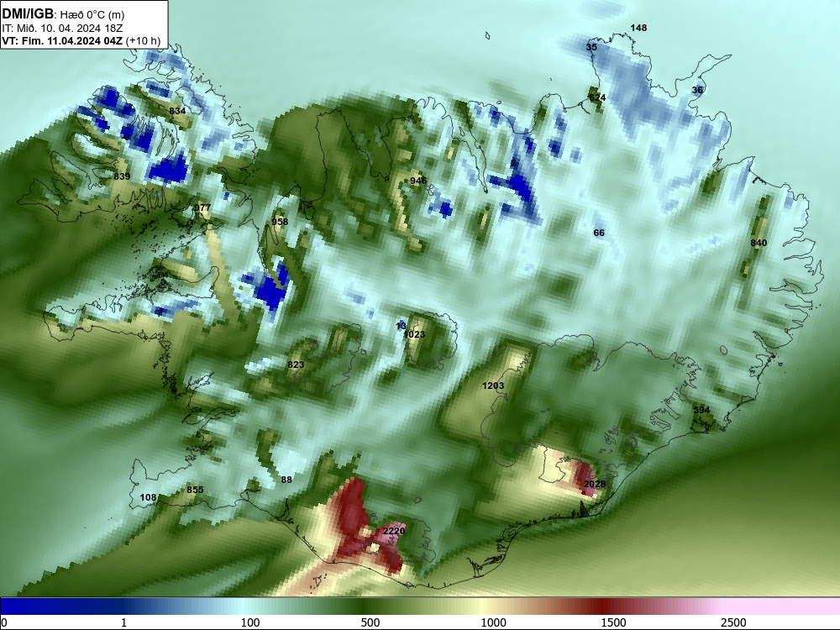Screen dimensions: 840x630
Task: Click the map value 148
Action: (638, 28)
